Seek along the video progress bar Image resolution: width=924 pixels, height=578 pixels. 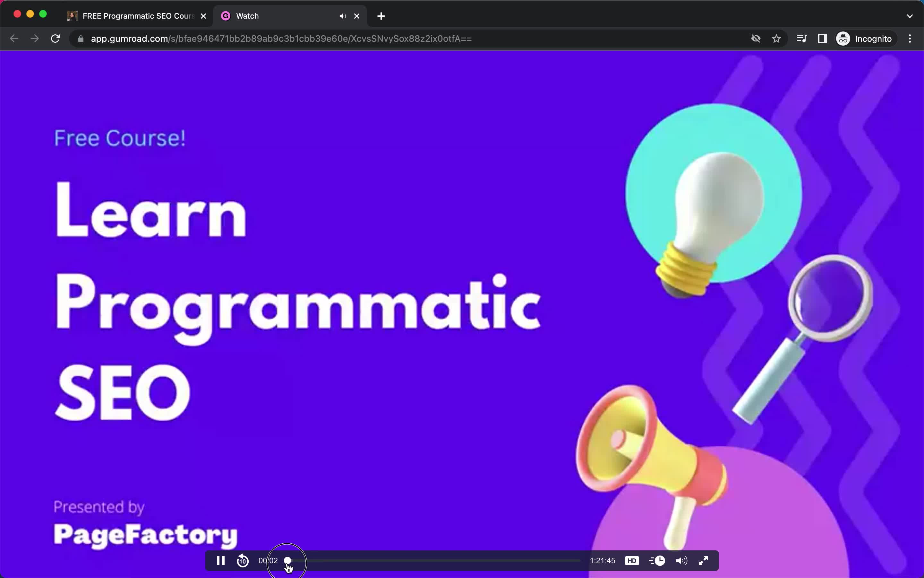(x=434, y=560)
